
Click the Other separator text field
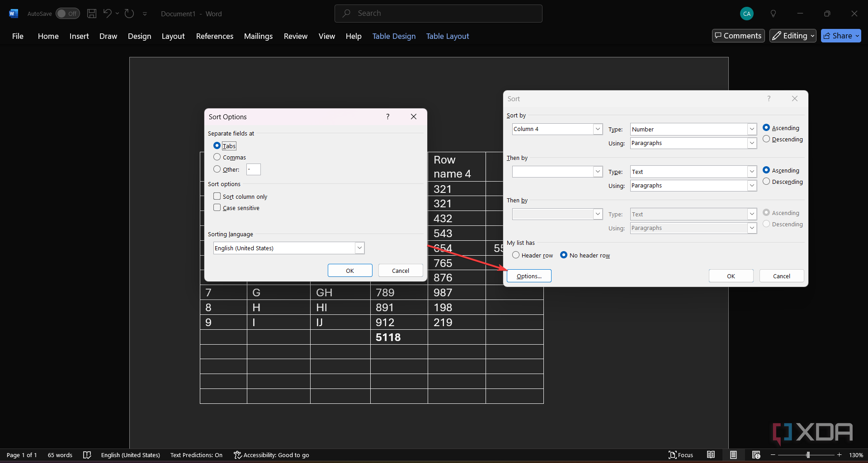tap(254, 169)
